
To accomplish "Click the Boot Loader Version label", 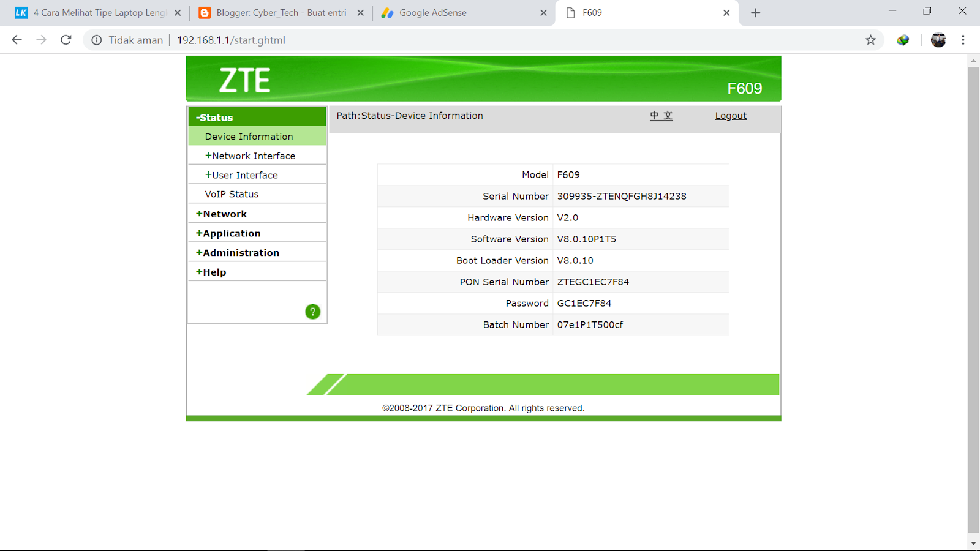I will [x=502, y=260].
